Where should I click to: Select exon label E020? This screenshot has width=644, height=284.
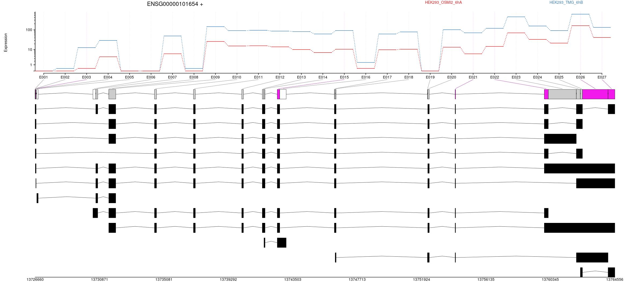452,77
